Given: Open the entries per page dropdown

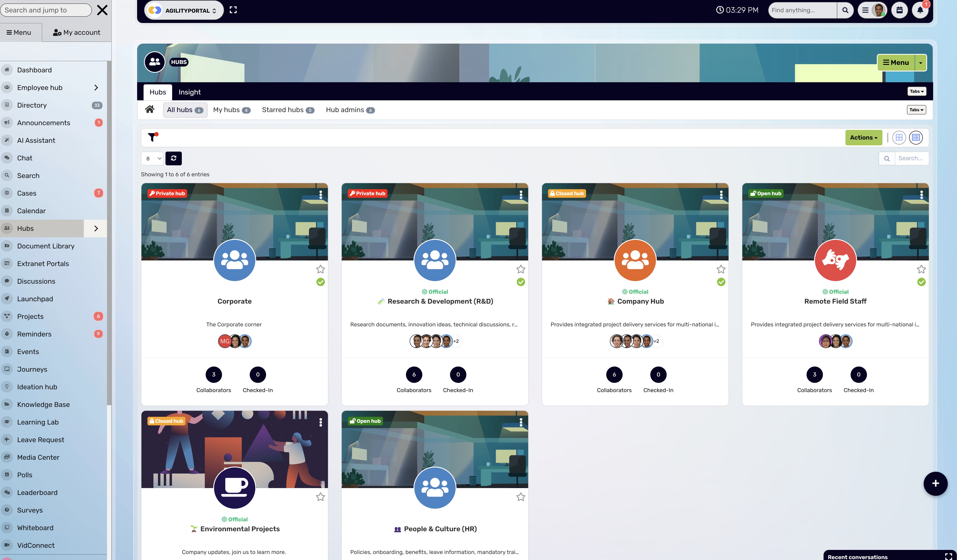Looking at the screenshot, I should click(x=152, y=159).
